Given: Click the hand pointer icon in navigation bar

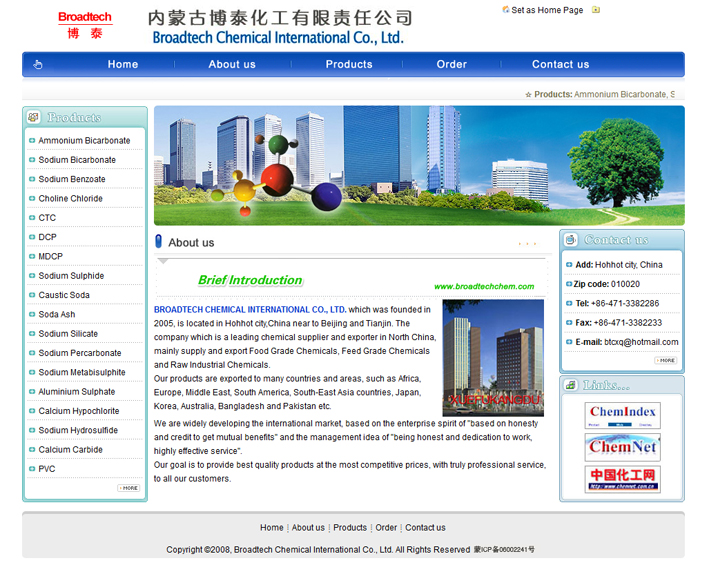Looking at the screenshot, I should point(38,65).
